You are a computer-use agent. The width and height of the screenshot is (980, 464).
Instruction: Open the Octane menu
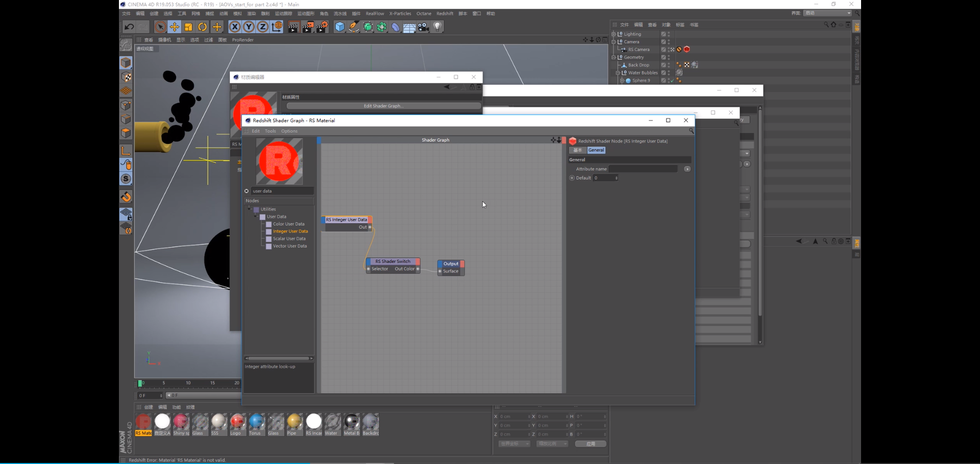point(424,14)
